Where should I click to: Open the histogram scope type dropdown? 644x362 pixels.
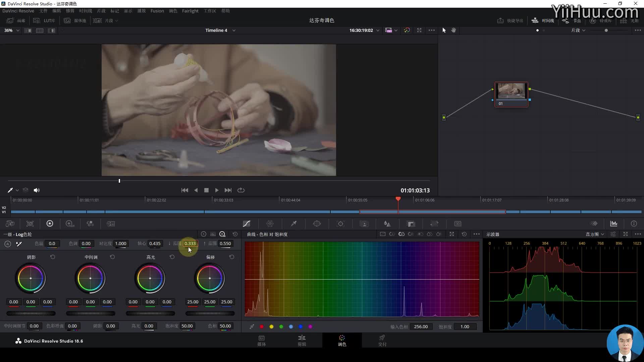click(595, 234)
